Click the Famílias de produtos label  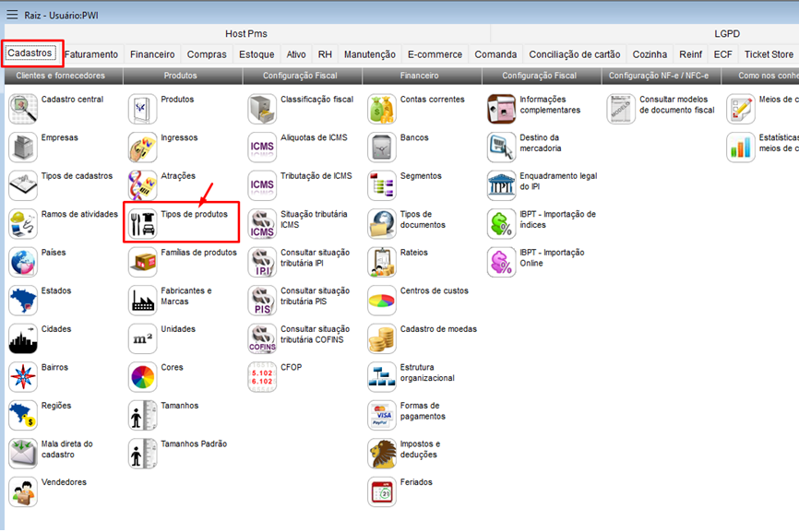click(198, 253)
